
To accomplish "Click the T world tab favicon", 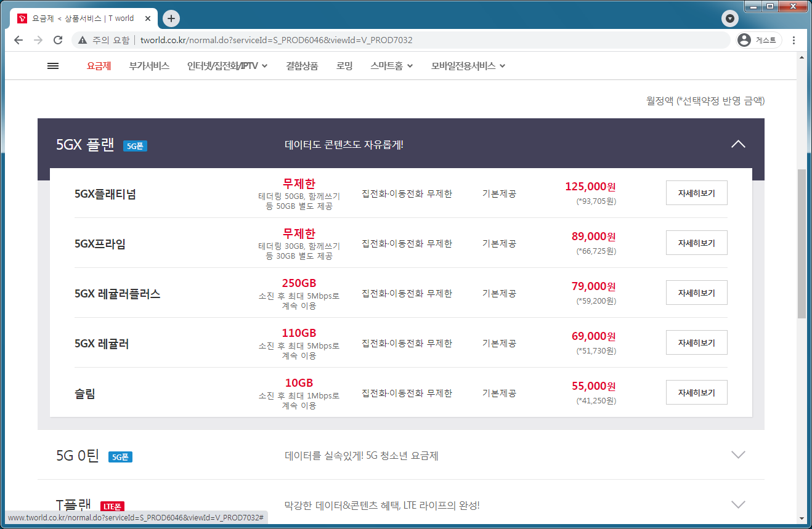I will (x=22, y=18).
